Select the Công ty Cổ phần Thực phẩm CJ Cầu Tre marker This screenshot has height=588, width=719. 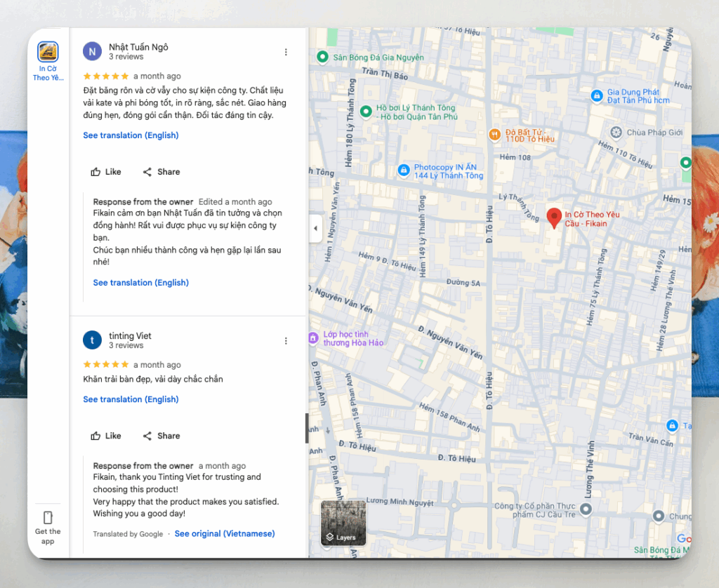pos(586,509)
